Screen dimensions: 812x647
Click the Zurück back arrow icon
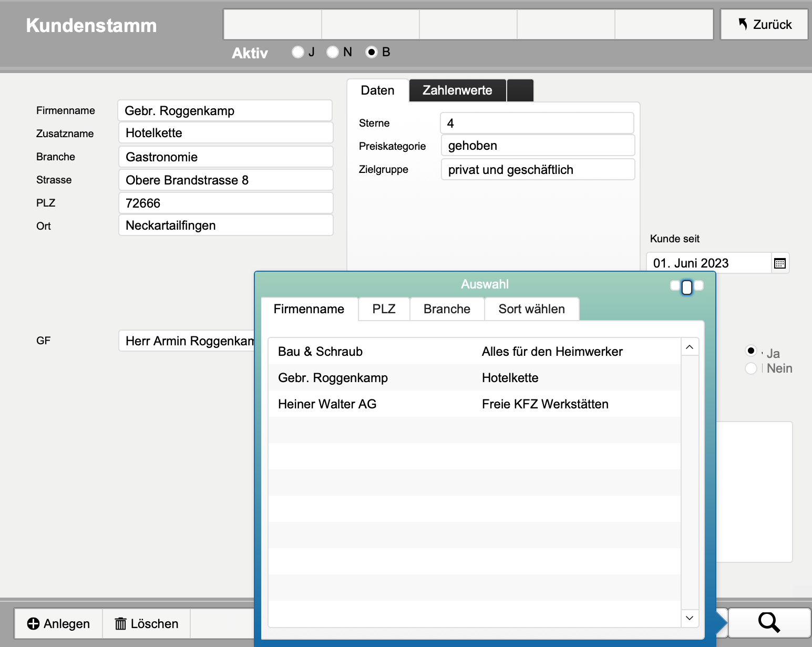coord(743,24)
